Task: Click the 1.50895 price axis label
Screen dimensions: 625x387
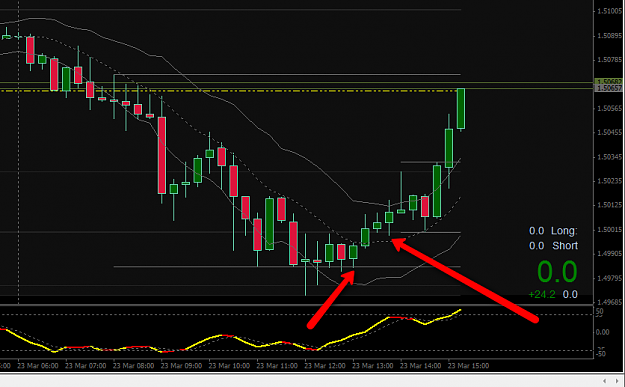Action: point(609,36)
